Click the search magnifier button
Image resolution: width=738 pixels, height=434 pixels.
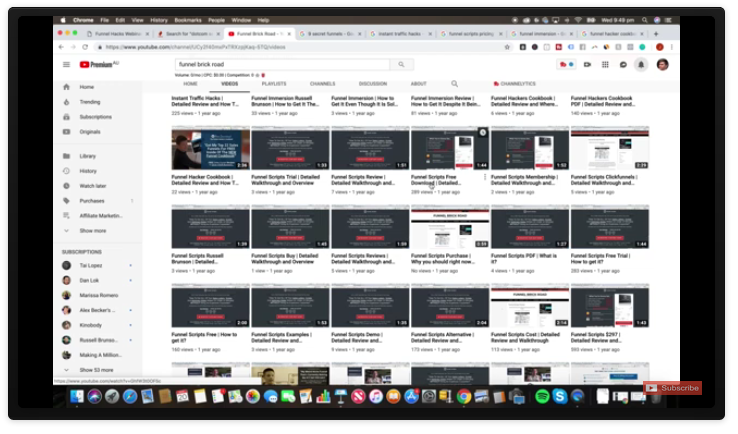(x=401, y=64)
